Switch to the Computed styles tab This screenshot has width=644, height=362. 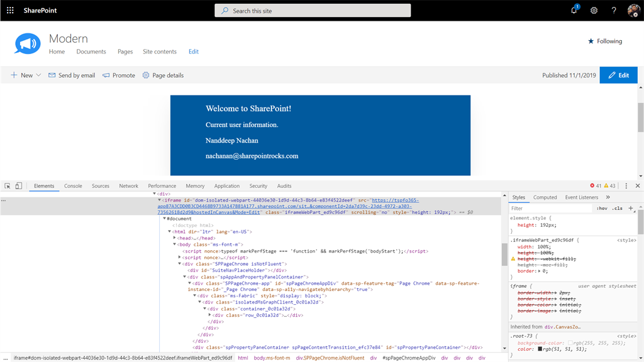(x=545, y=197)
